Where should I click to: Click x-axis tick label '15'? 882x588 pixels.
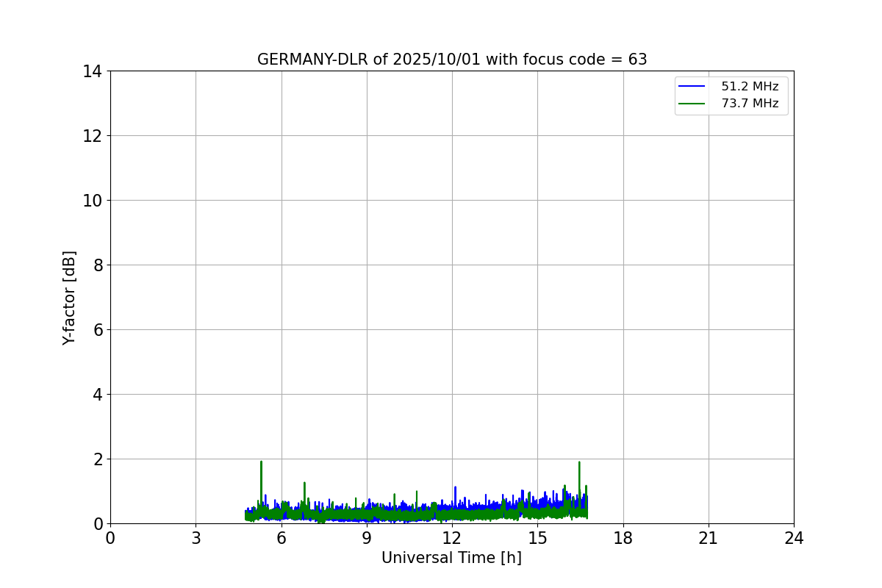537,538
